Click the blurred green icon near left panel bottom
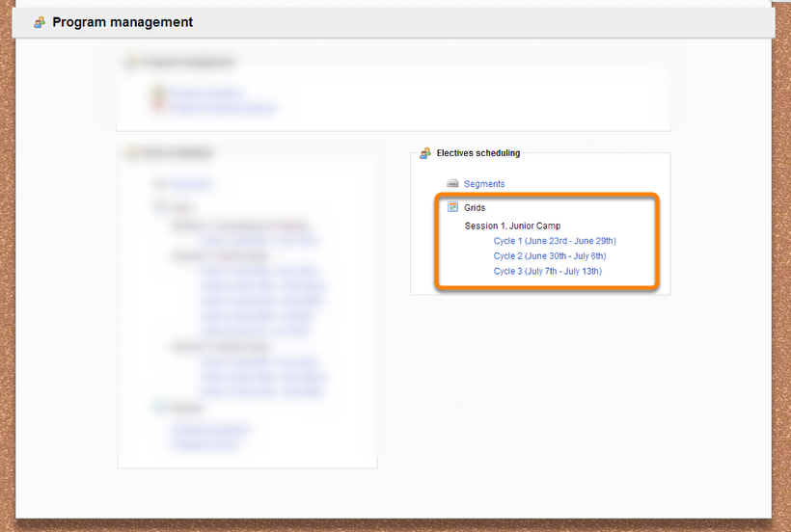 tap(159, 408)
